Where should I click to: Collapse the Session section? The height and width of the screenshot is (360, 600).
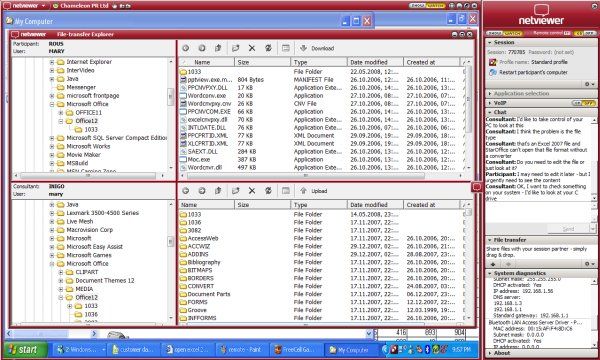pyautogui.click(x=490, y=42)
